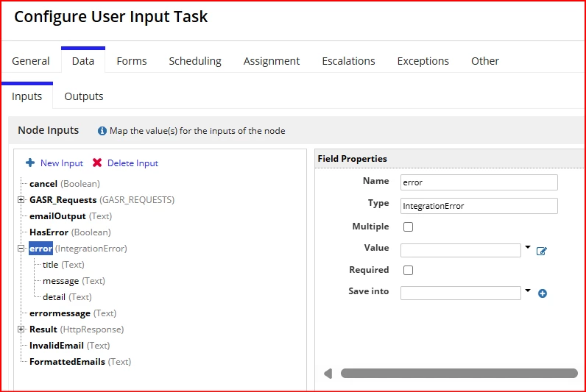Check the Required checkbox
The image size is (586, 392).
(x=408, y=271)
